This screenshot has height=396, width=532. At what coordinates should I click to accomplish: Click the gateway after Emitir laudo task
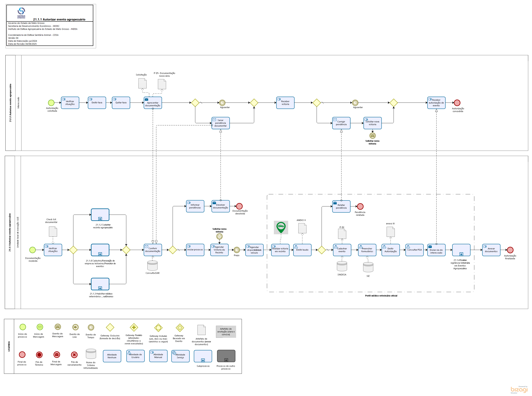(x=321, y=250)
